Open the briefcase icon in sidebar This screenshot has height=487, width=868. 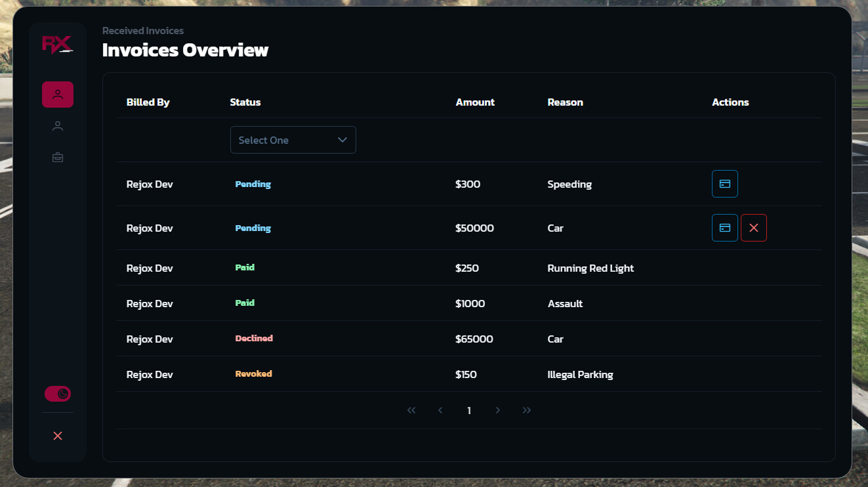58,158
